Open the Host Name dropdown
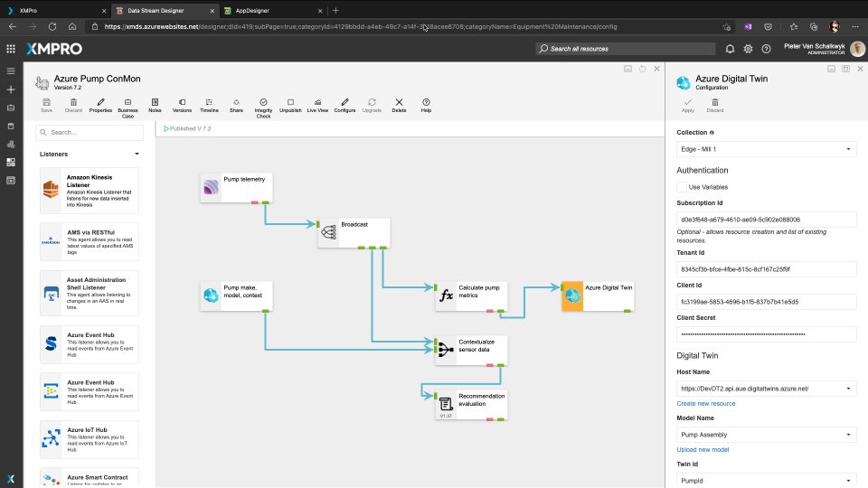This screenshot has width=868, height=488. pyautogui.click(x=766, y=389)
